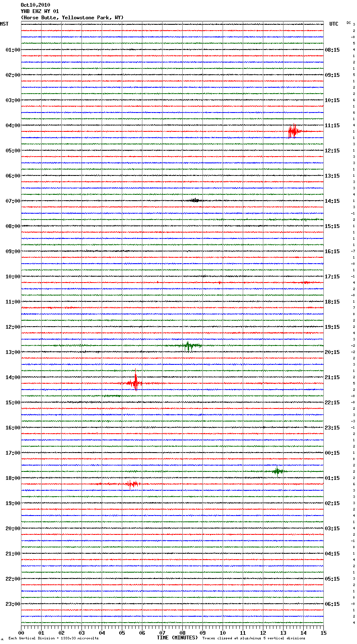The height and width of the screenshot is (644, 357).
Task: Click the TIME (MINUTES) axis title
Action: [177, 638]
